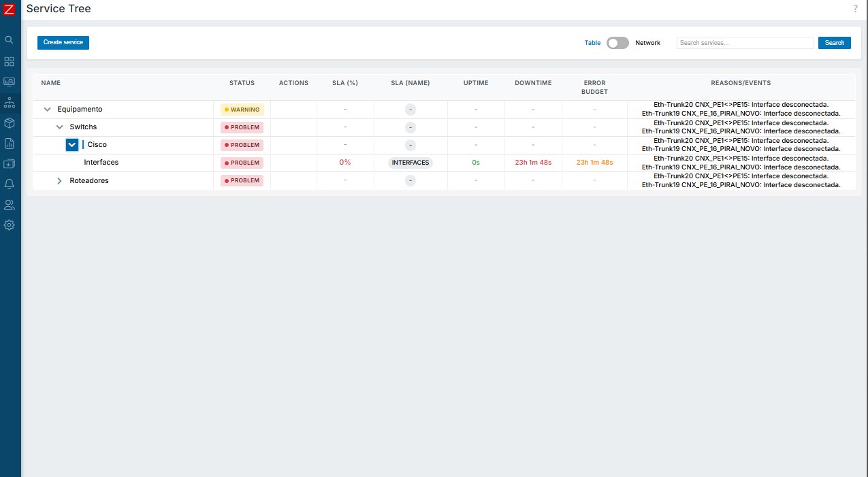This screenshot has height=477, width=868.
Task: Open the sidebar search magnifier icon
Action: 9,40
